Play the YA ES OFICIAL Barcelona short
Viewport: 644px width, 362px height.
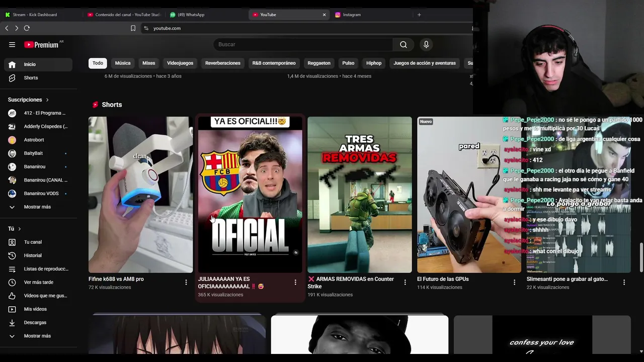250,195
